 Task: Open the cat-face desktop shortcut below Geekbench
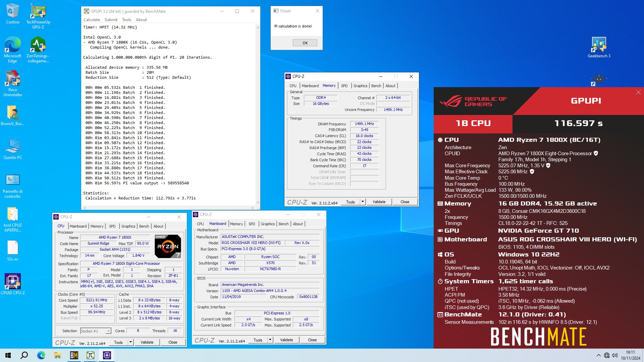click(599, 79)
